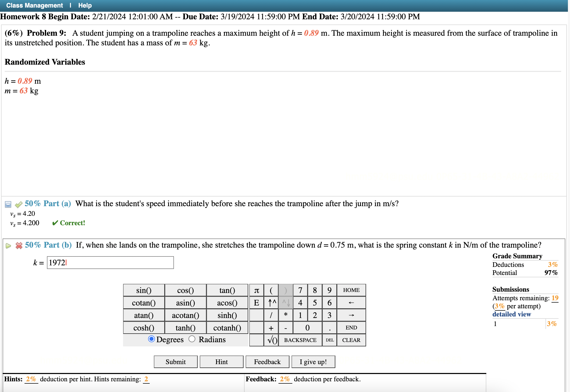This screenshot has width=570, height=392.
Task: Select the Degrees radio button
Action: coord(151,339)
